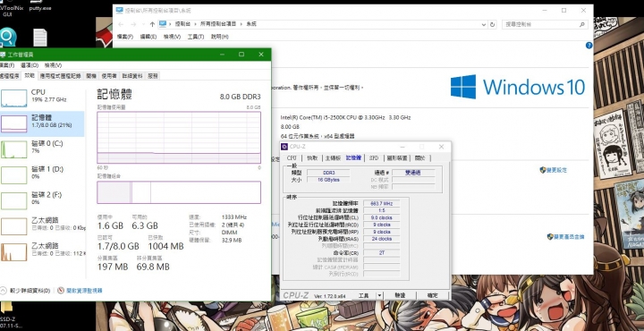Open the Task Manager 檢視(V) menu
The width and height of the screenshot is (644, 331).
[54, 65]
